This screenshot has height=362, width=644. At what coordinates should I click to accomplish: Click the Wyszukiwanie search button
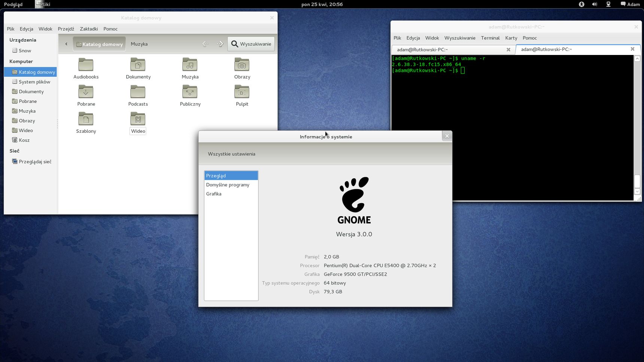click(x=251, y=44)
